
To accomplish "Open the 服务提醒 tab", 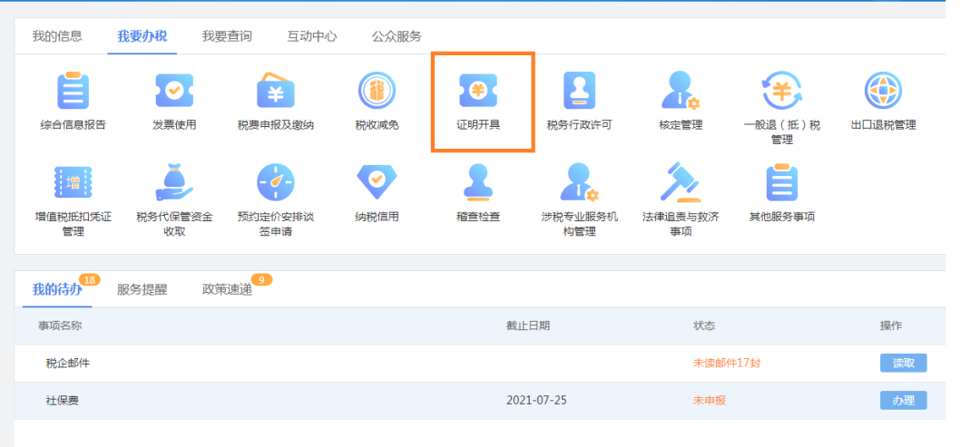I will click(142, 289).
